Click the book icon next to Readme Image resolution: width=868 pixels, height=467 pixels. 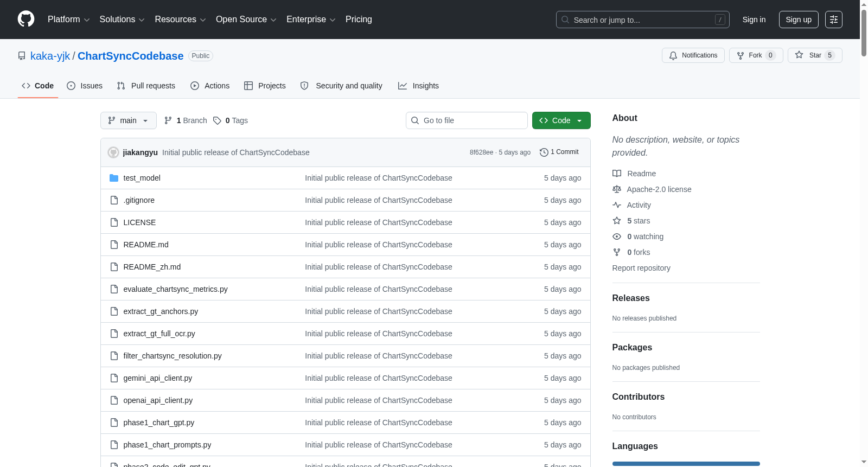tap(617, 174)
